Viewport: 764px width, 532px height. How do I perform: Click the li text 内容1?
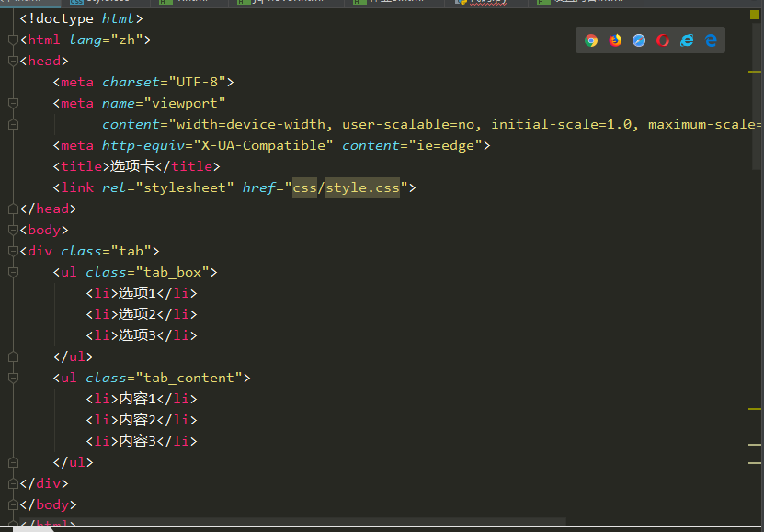pyautogui.click(x=137, y=399)
